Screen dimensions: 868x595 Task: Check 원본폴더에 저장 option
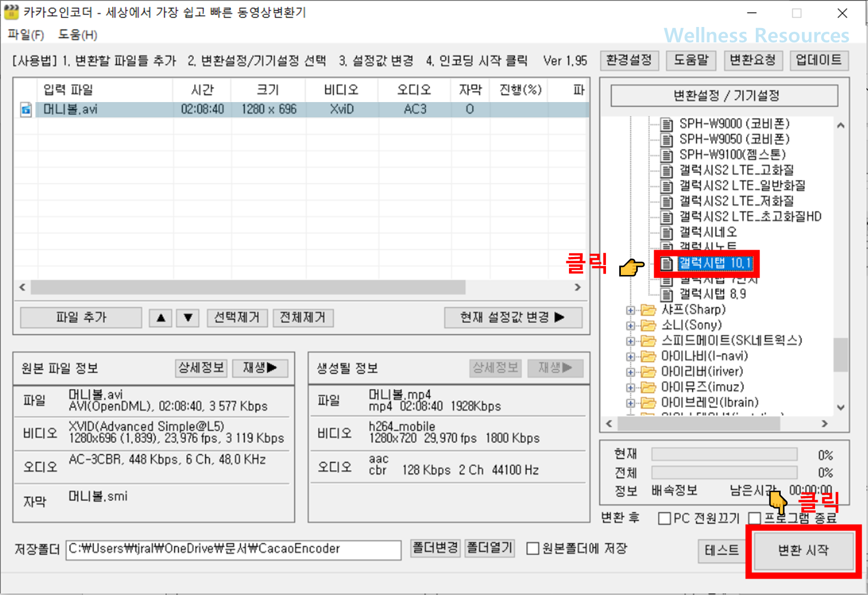pos(533,548)
